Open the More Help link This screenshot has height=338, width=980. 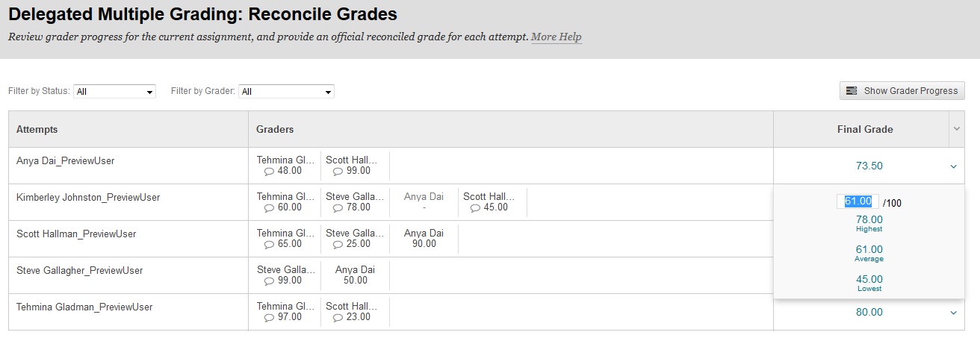tap(556, 37)
